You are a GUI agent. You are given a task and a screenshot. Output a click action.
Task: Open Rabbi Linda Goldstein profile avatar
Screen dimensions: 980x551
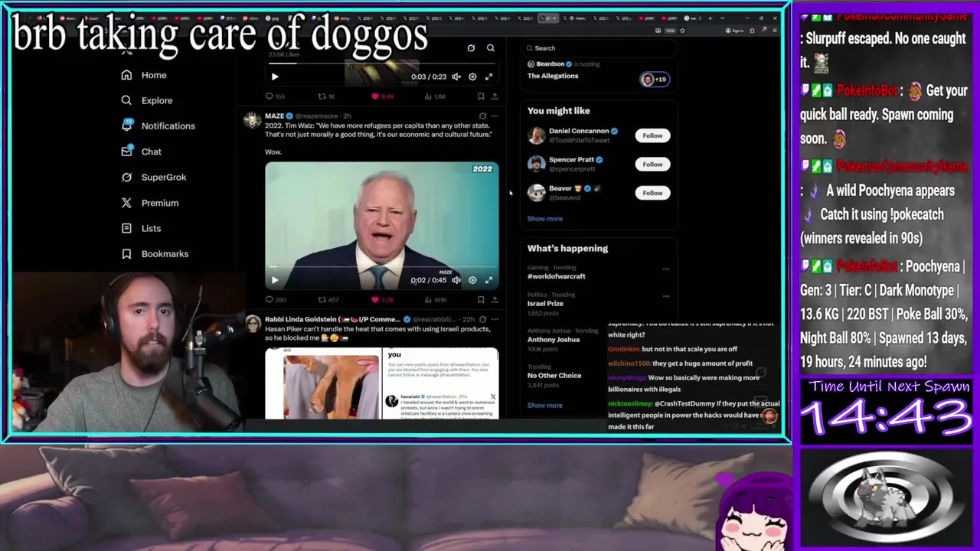252,324
